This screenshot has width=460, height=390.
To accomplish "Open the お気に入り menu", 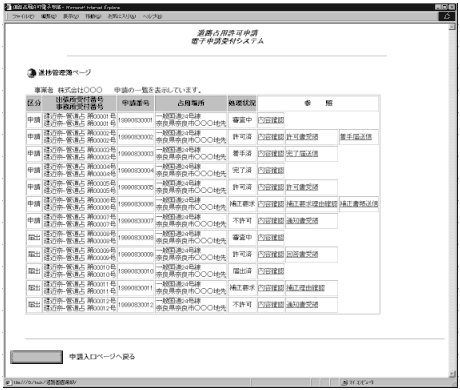I will click(x=121, y=16).
